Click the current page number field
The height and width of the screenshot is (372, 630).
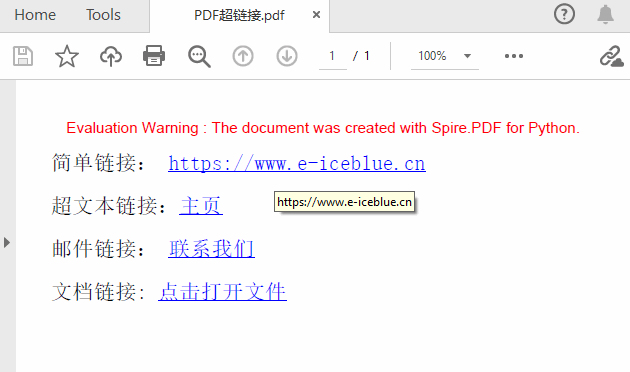pos(333,56)
